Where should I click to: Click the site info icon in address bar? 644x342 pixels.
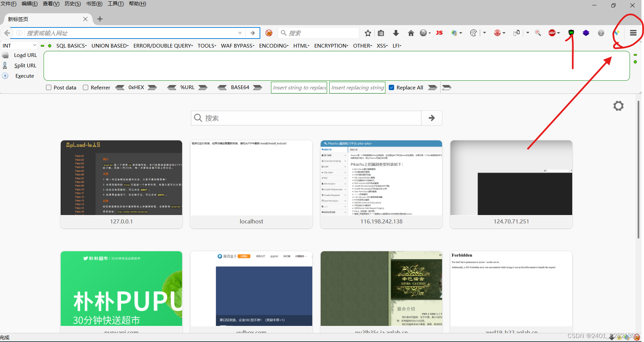click(19, 33)
